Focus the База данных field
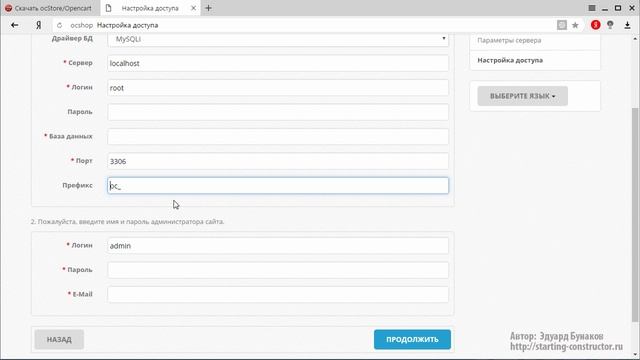Image resolution: width=640 pixels, height=360 pixels. [x=278, y=137]
